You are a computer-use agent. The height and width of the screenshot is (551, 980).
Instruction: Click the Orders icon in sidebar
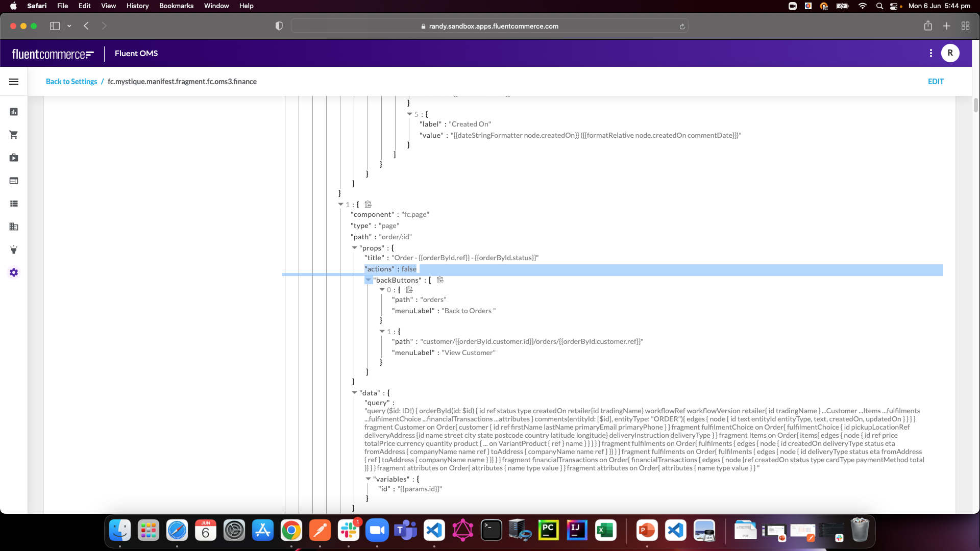13,135
